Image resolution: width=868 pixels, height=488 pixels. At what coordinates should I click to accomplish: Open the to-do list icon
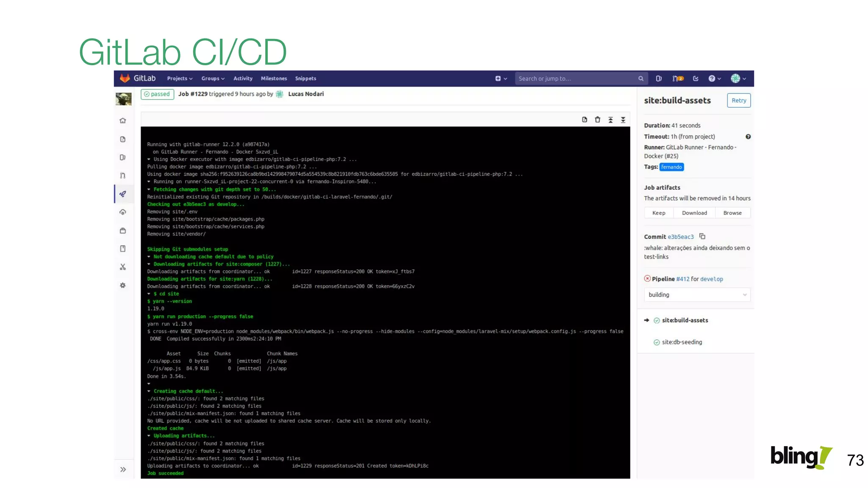pos(696,78)
